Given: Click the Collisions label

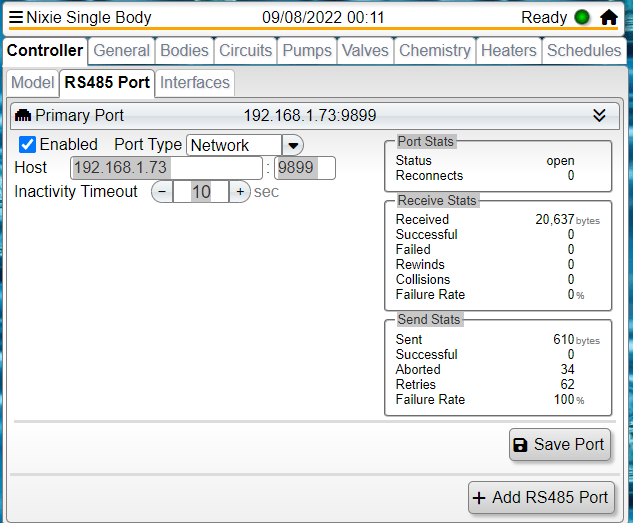Looking at the screenshot, I should [x=423, y=279].
